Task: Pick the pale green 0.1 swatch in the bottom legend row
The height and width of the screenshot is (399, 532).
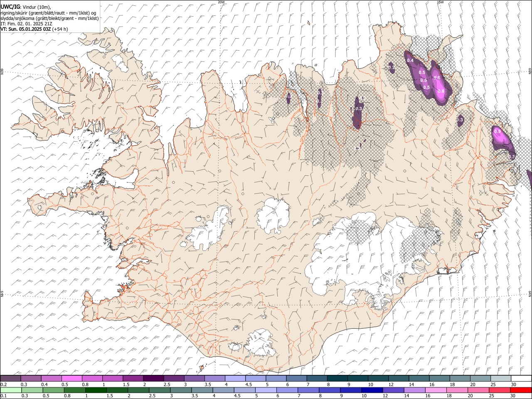Action: point(11,390)
